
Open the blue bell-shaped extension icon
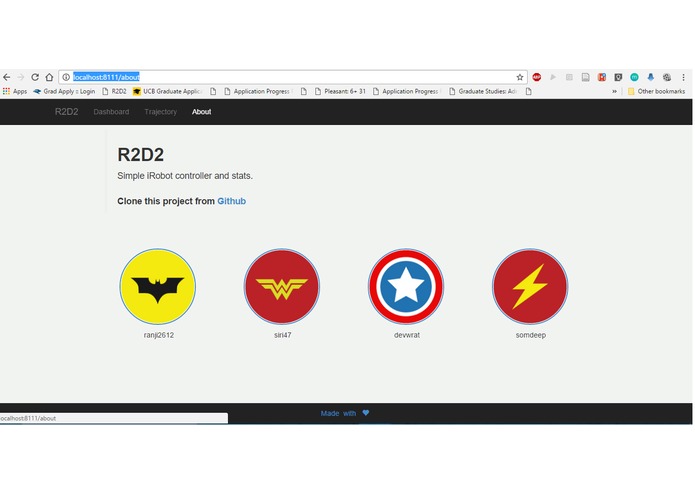pos(651,77)
